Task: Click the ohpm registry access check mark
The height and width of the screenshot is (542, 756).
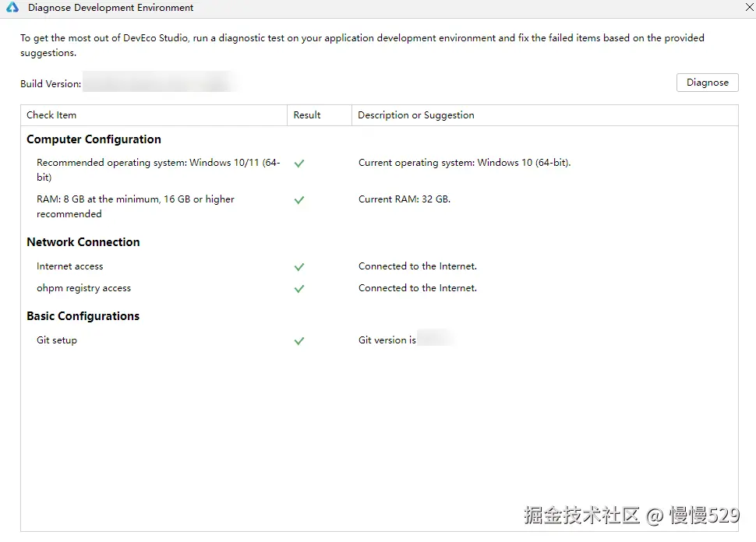Action: (299, 289)
